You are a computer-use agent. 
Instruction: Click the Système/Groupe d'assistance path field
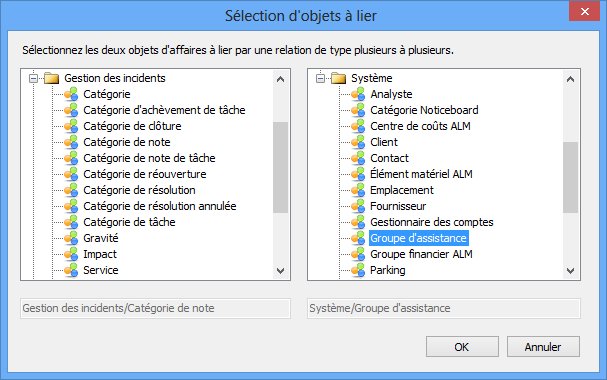click(444, 308)
